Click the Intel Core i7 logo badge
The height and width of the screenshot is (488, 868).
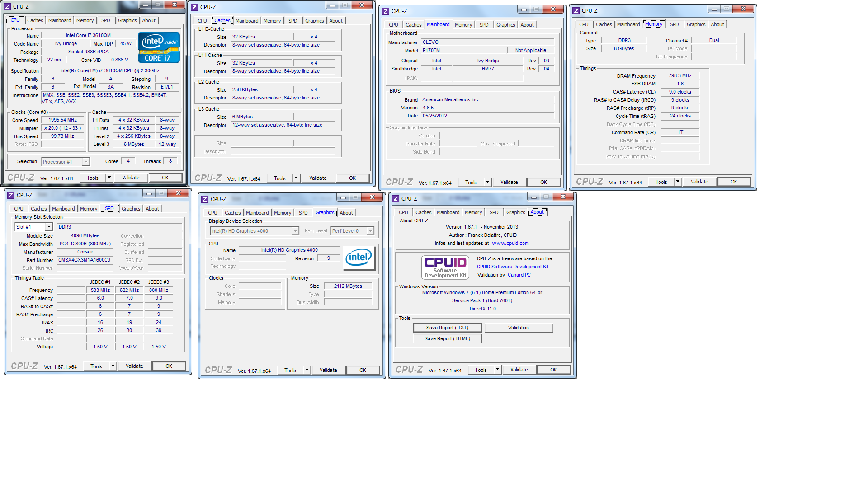(x=159, y=47)
